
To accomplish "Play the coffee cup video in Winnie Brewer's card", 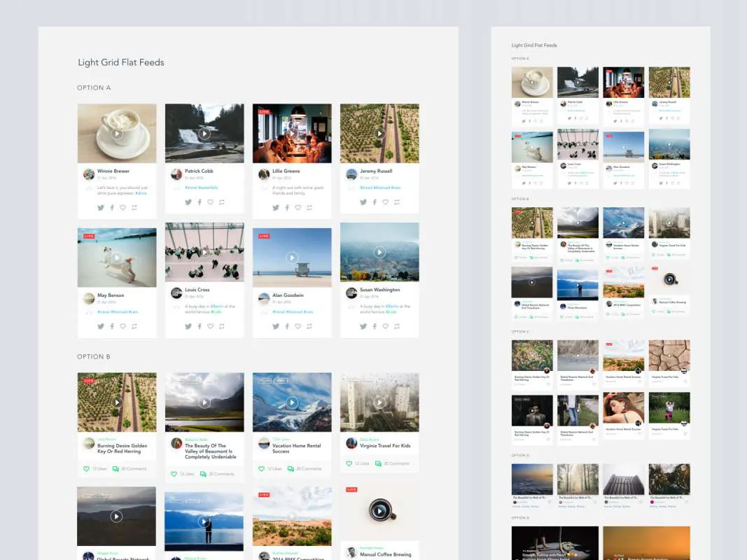I will pos(116,133).
